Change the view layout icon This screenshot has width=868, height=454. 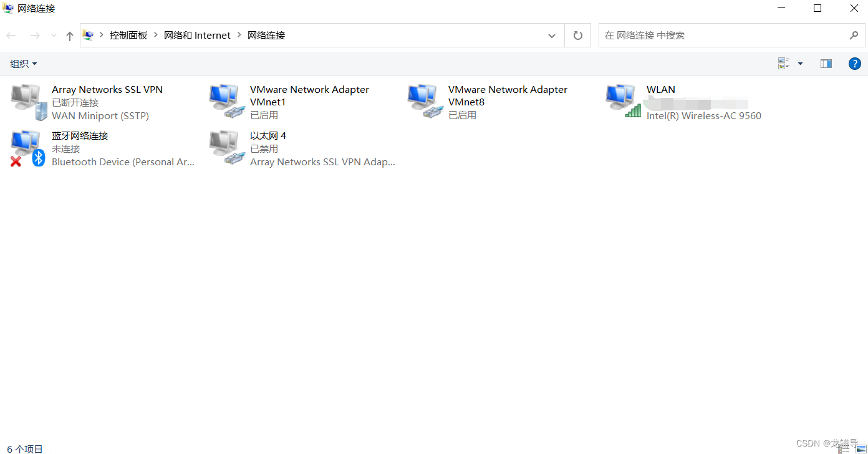pos(784,64)
